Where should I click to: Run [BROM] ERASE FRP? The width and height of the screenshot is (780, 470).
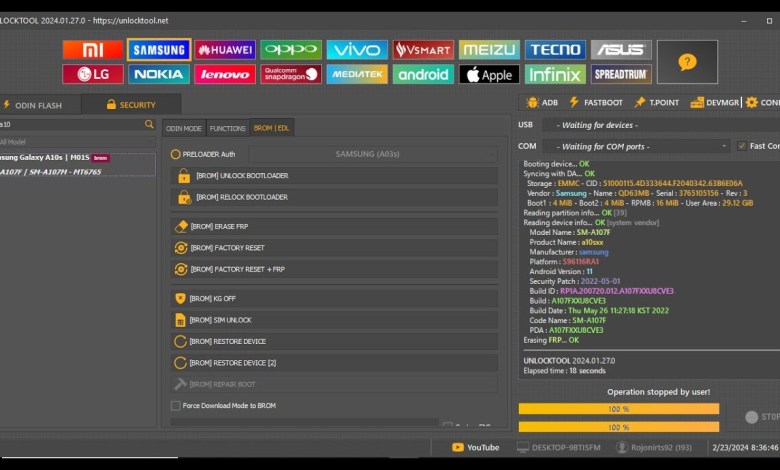coord(334,226)
